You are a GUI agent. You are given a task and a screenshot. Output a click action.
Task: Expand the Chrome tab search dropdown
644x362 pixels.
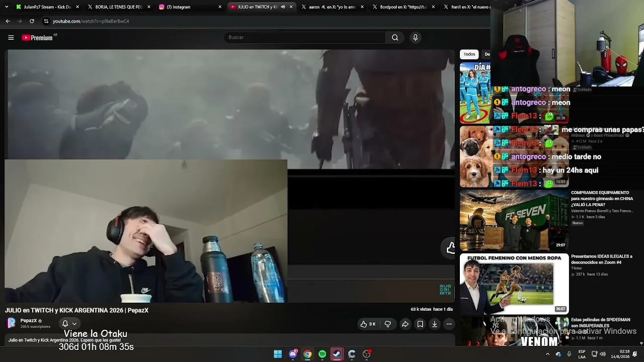click(7, 7)
